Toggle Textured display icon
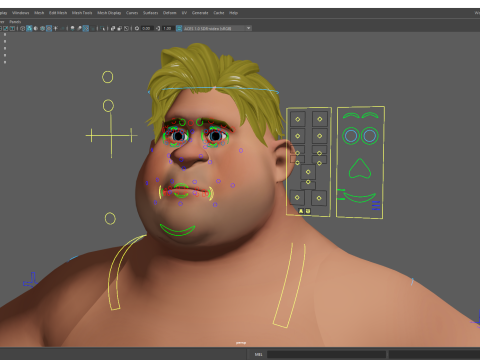Viewport: 480px width, 360px height. pyautogui.click(x=49, y=28)
